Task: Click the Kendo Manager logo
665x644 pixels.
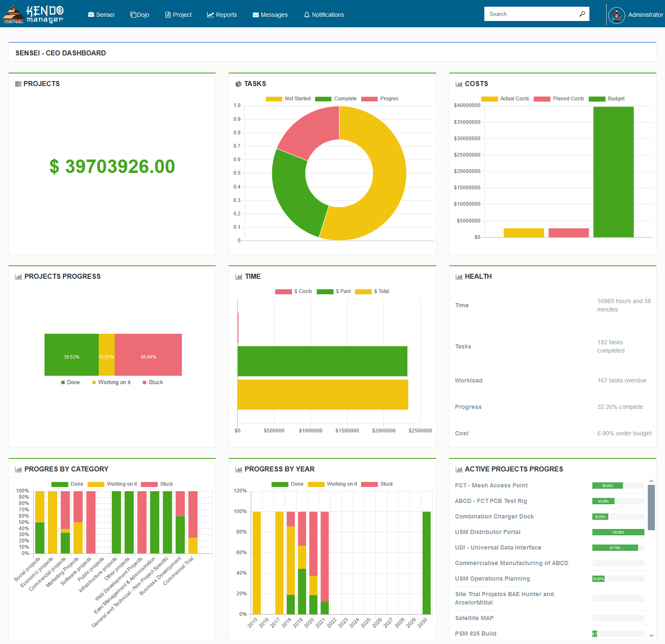Action: 33,14
